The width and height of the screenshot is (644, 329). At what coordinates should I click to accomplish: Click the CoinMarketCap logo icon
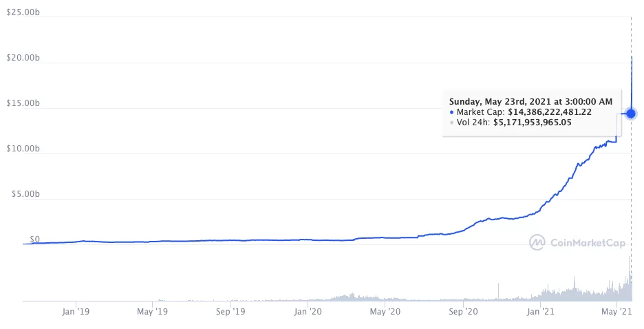coord(537,242)
